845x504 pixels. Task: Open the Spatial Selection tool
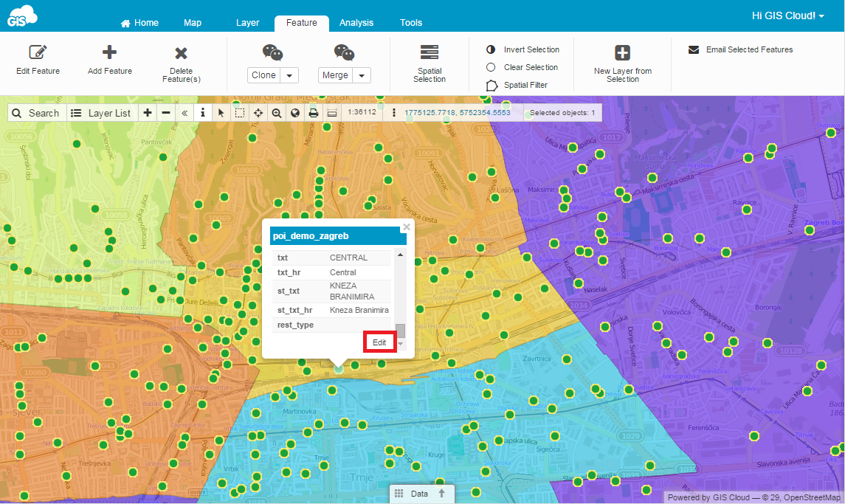[x=430, y=52]
